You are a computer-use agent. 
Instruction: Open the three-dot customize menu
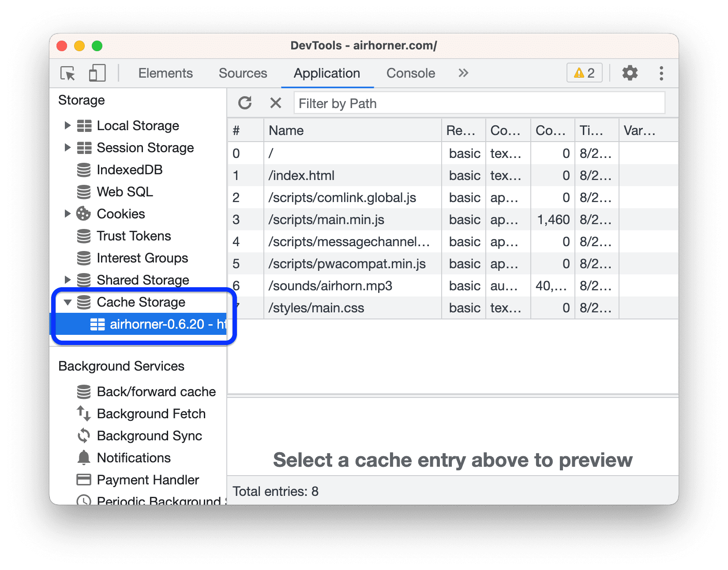[661, 73]
